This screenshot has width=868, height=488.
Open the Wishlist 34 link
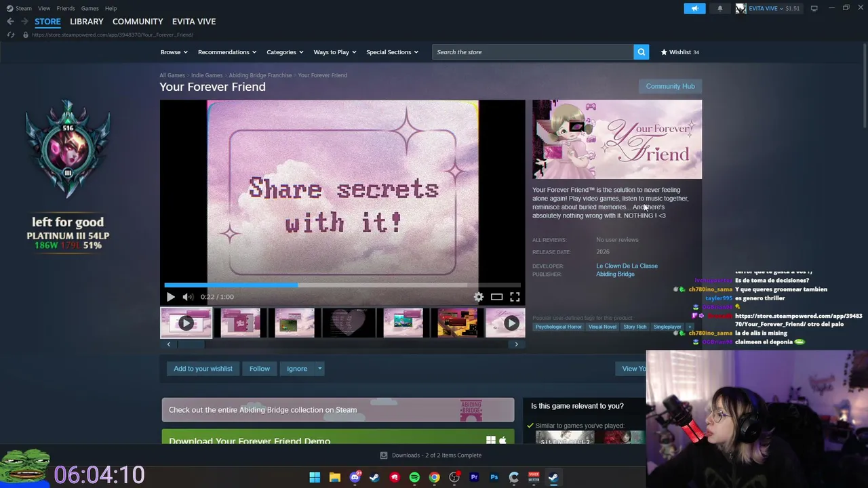point(679,52)
